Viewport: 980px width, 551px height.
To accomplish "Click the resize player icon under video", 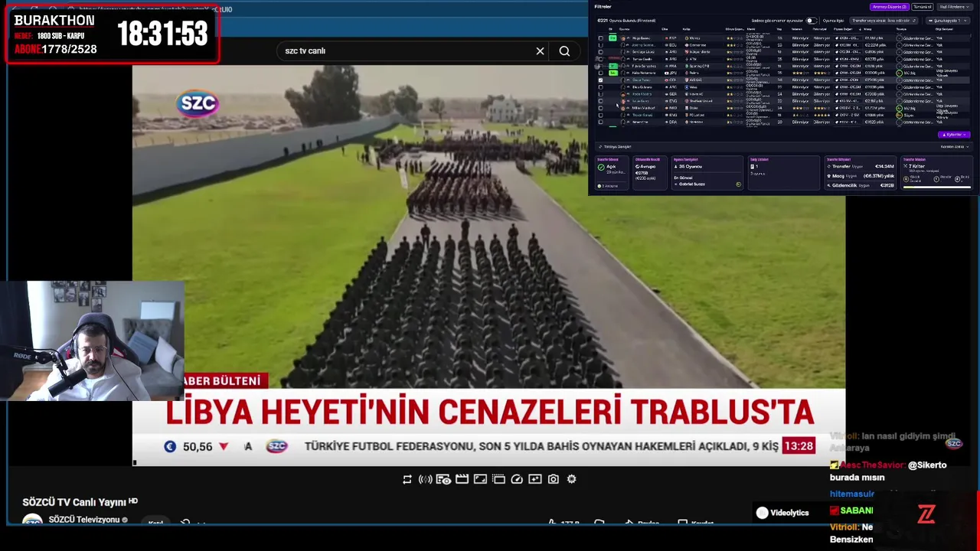I will (x=480, y=479).
